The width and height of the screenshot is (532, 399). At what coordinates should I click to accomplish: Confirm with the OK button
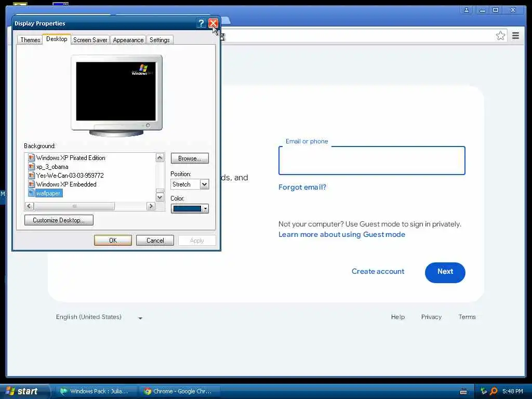click(x=113, y=241)
